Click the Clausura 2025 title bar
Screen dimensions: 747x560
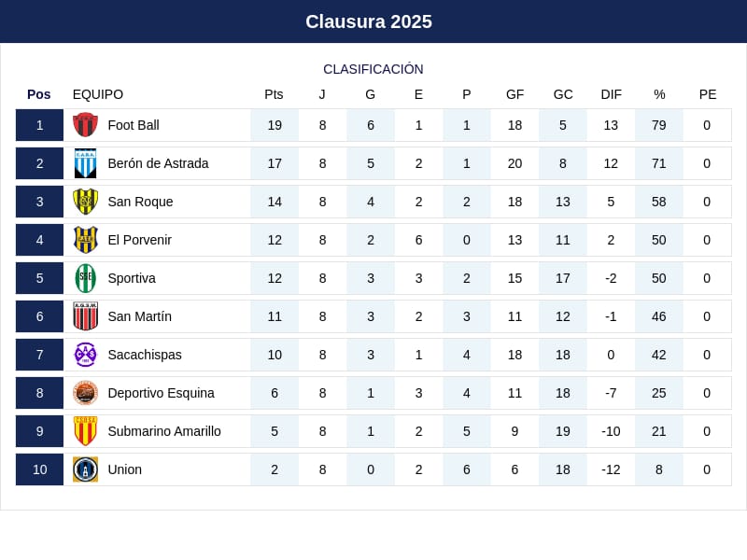[x=373, y=21]
